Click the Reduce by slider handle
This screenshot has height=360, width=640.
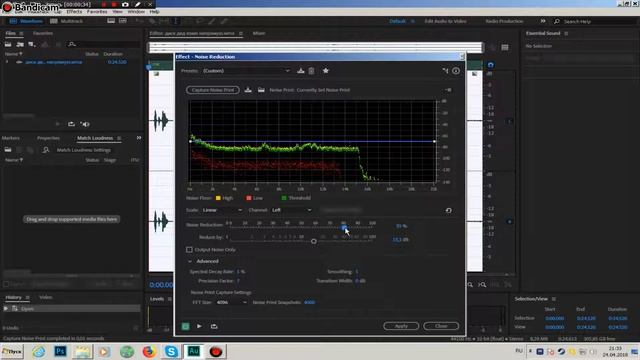coord(313,241)
